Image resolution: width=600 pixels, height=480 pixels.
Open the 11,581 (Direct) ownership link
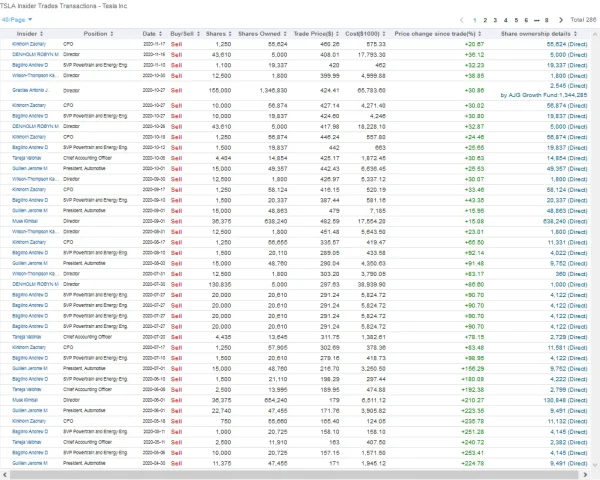(x=567, y=348)
